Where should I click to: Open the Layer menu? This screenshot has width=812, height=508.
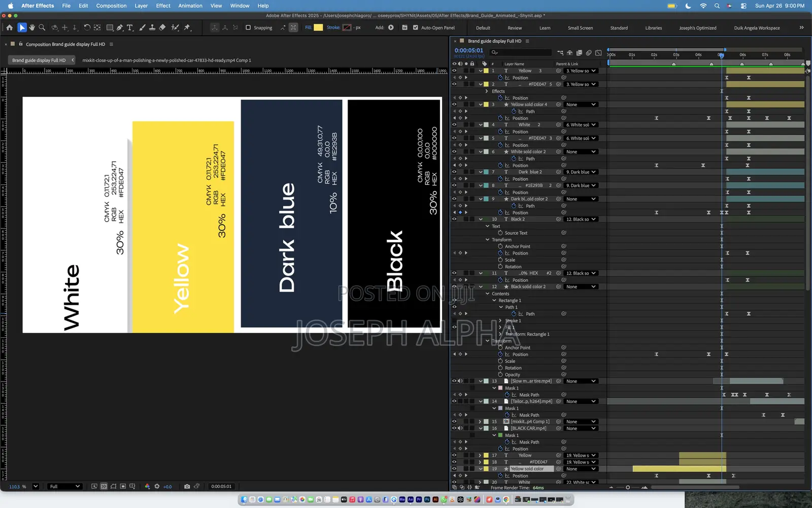click(x=141, y=6)
